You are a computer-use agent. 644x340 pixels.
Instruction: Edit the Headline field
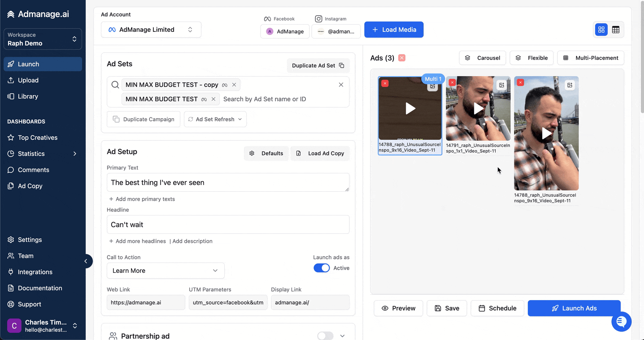click(x=228, y=224)
